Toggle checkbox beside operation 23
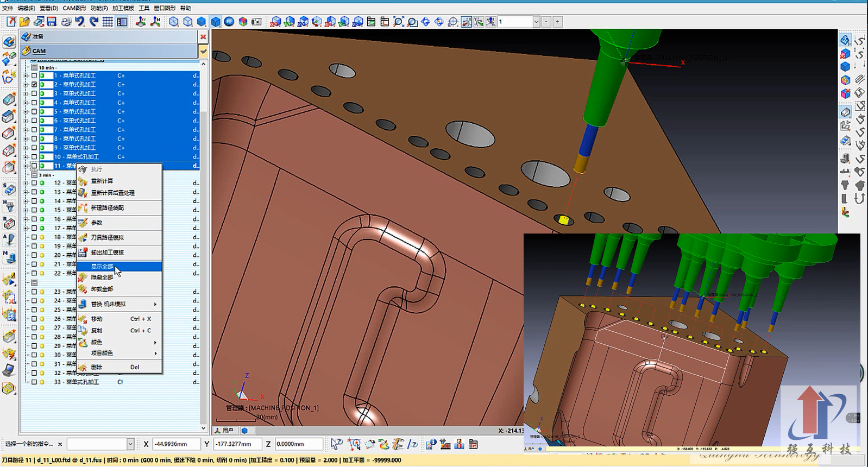This screenshot has height=467, width=868. click(x=34, y=292)
